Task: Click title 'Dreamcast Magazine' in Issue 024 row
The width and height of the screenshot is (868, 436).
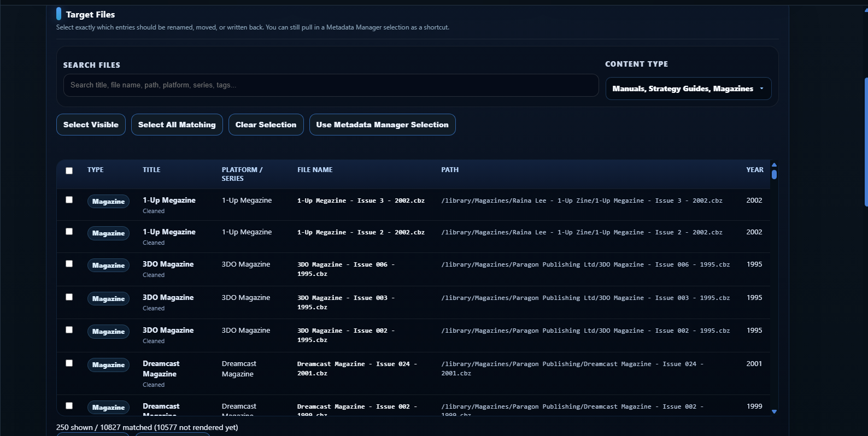Action: (x=161, y=369)
